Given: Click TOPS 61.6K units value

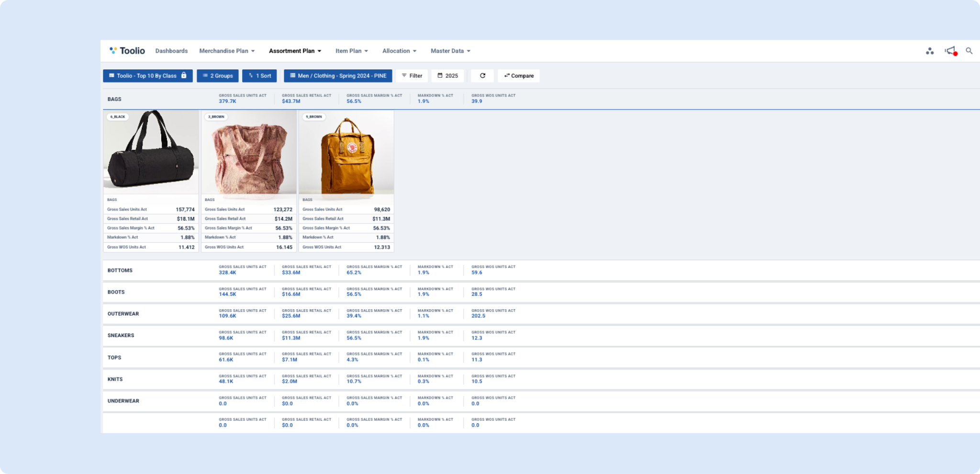Looking at the screenshot, I should click(x=226, y=360).
